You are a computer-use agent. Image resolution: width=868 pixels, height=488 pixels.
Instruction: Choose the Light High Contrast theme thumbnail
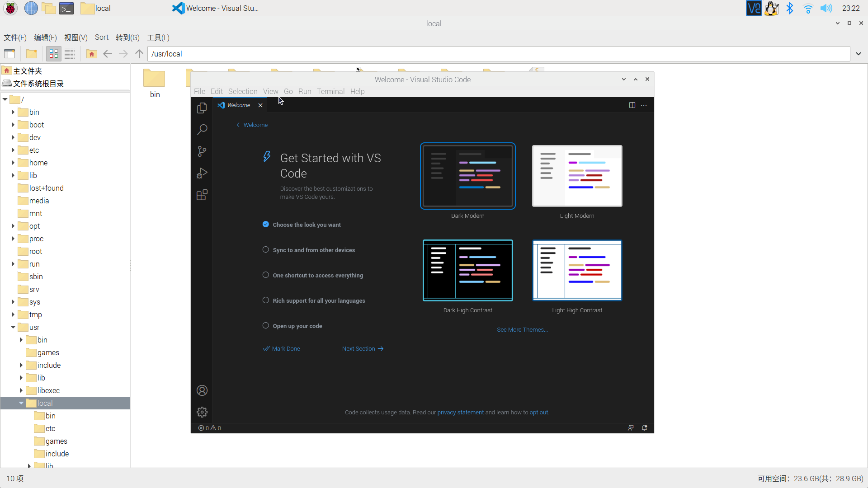(x=577, y=270)
